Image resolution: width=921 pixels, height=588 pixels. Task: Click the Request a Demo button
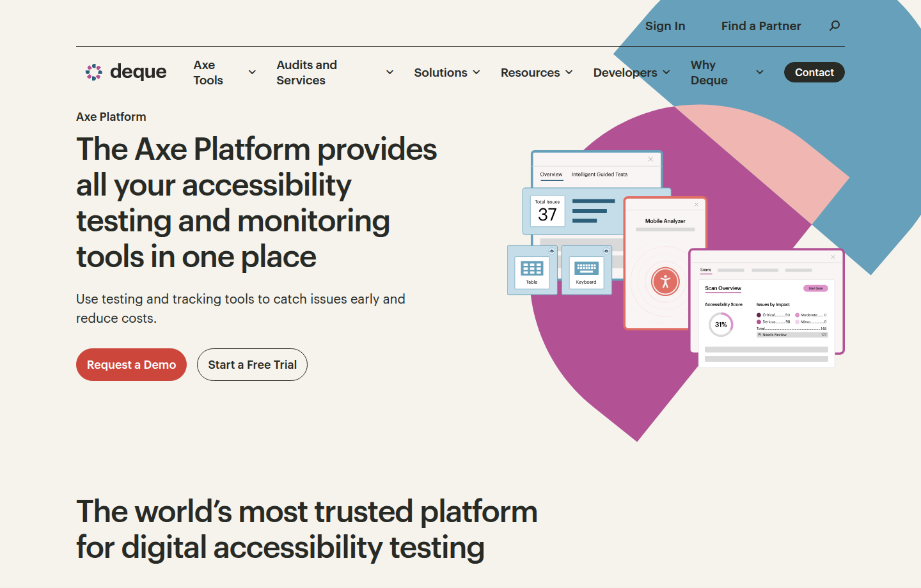click(x=131, y=364)
